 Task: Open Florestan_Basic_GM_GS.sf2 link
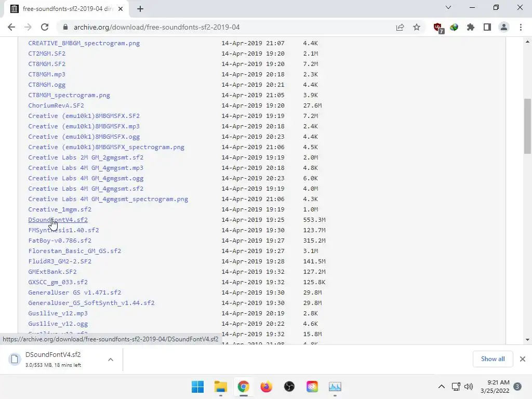[x=75, y=251]
